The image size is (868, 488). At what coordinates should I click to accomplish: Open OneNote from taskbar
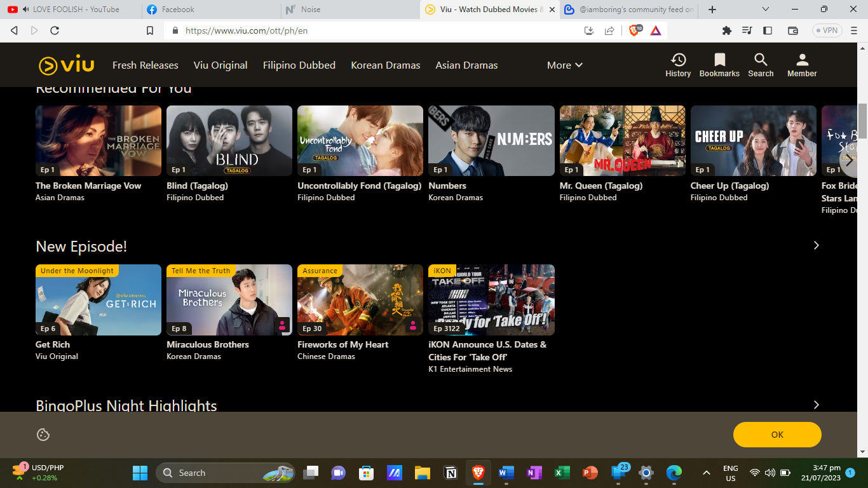534,473
